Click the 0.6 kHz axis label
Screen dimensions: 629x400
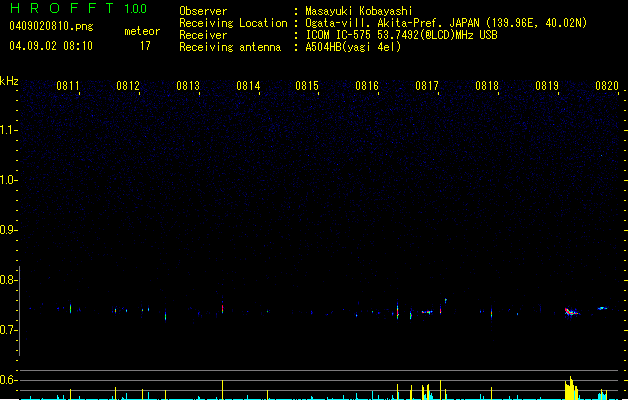click(8, 380)
